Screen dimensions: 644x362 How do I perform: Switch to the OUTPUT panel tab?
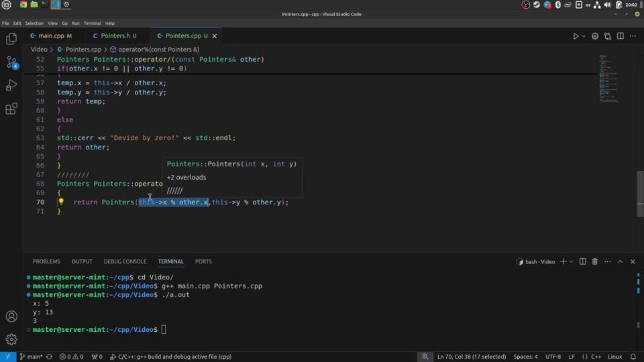pos(82,261)
